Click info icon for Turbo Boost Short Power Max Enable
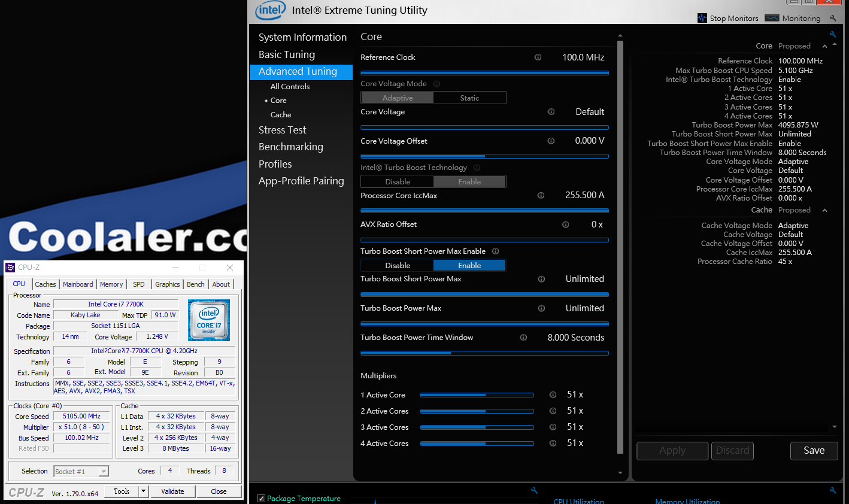Viewport: 849px width, 504px height. pyautogui.click(x=495, y=251)
